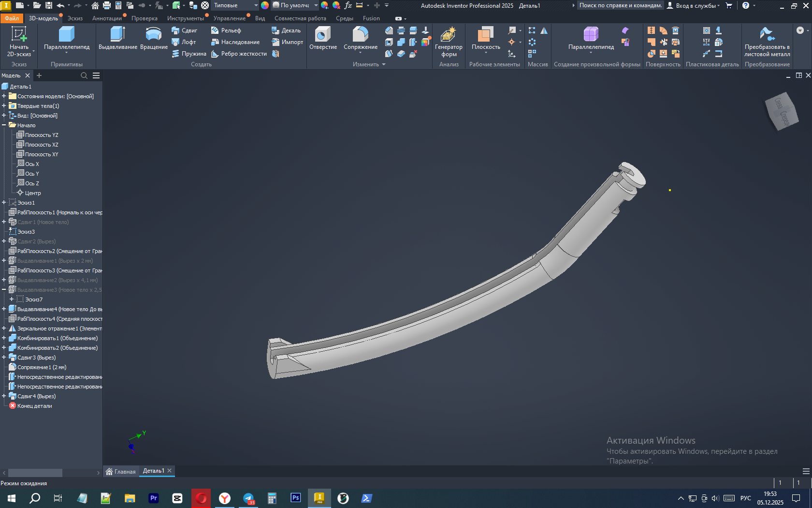Click the Ребро жесткости rib tool
Viewport: 812px width, 508px height.
[239, 54]
